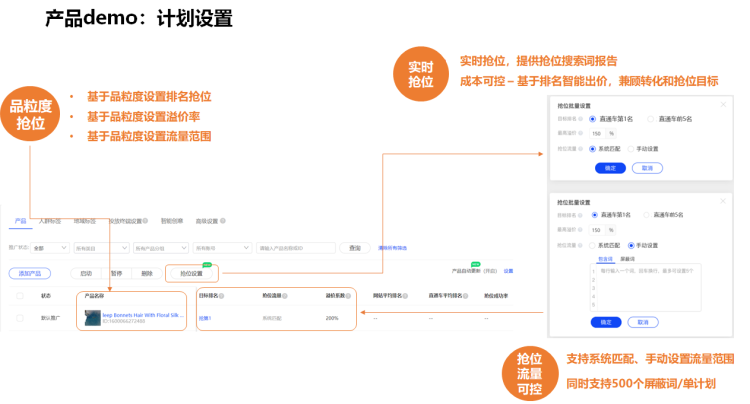Click the info icon beside 抢位流量 column header

point(285,296)
